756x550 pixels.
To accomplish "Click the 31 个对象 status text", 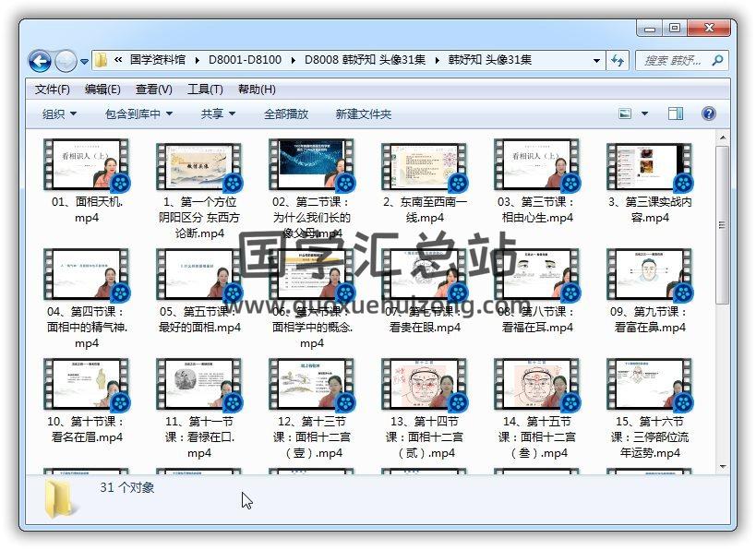I will (x=126, y=487).
